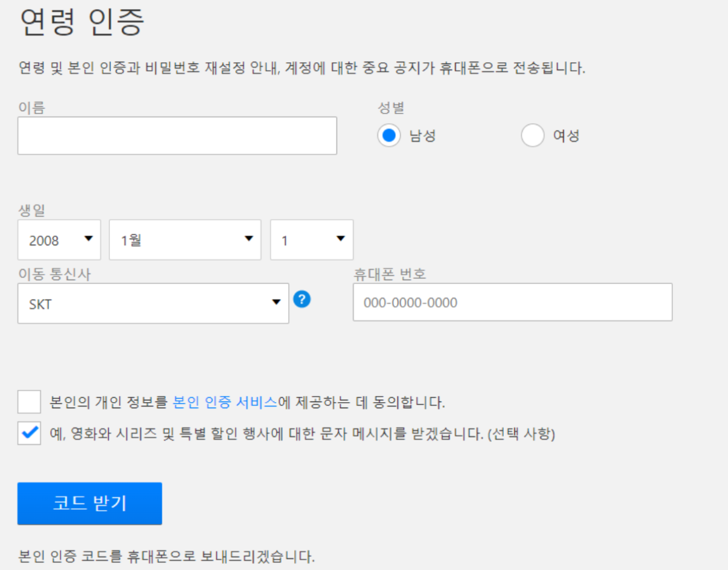Open the birth day dropdown showing 1
The height and width of the screenshot is (570, 728).
point(312,240)
